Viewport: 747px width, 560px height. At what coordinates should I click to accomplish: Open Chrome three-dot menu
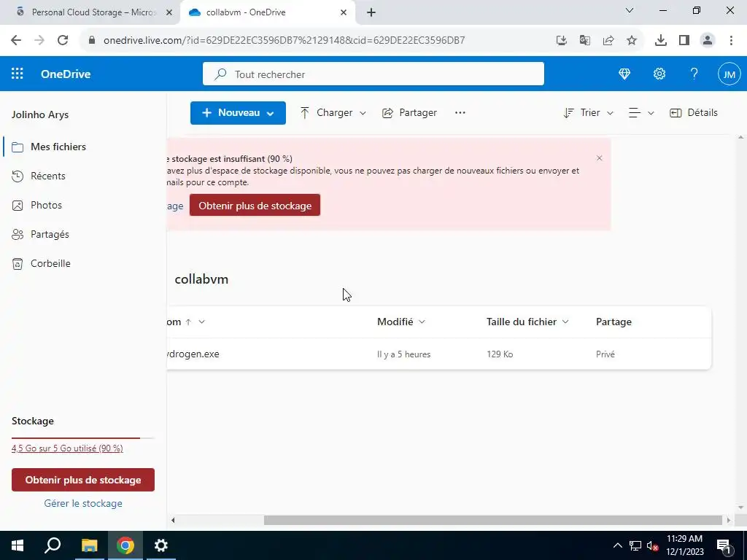(731, 41)
